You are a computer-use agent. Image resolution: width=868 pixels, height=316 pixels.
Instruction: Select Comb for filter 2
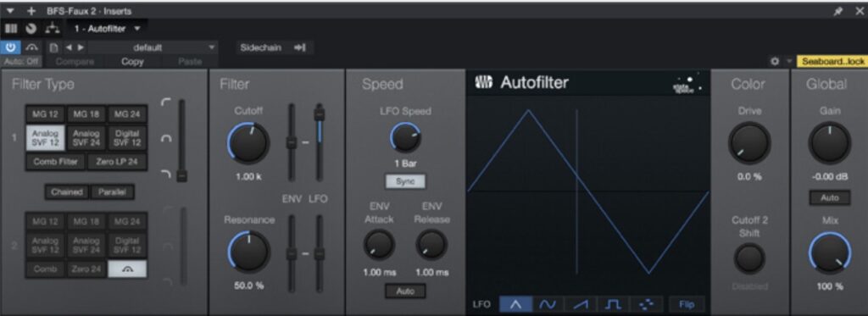click(x=46, y=269)
